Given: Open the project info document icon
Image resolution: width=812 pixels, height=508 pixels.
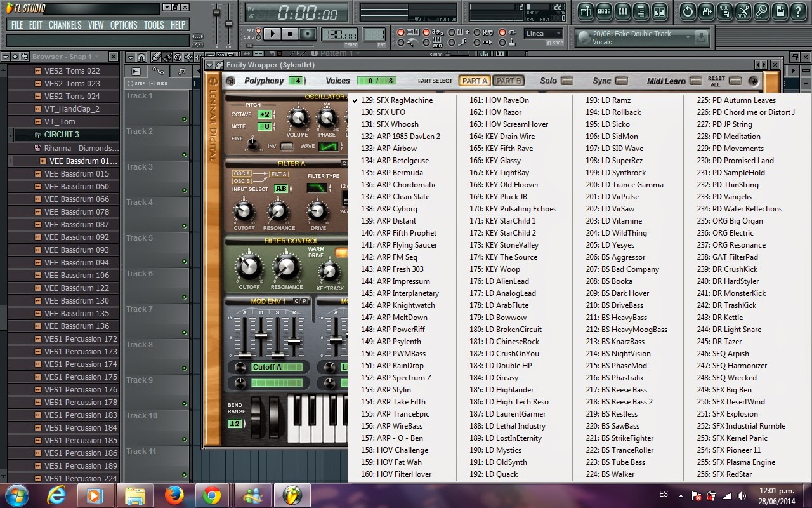Looking at the screenshot, I should (780, 11).
